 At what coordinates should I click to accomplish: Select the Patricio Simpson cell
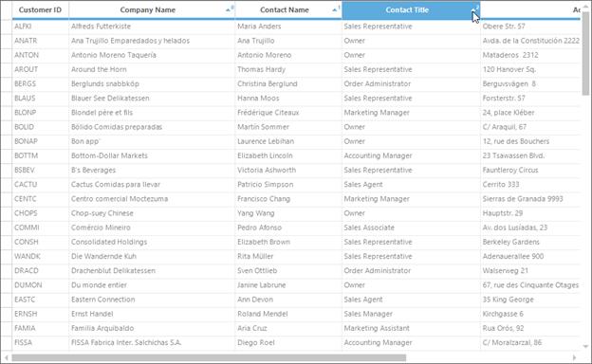click(x=288, y=185)
